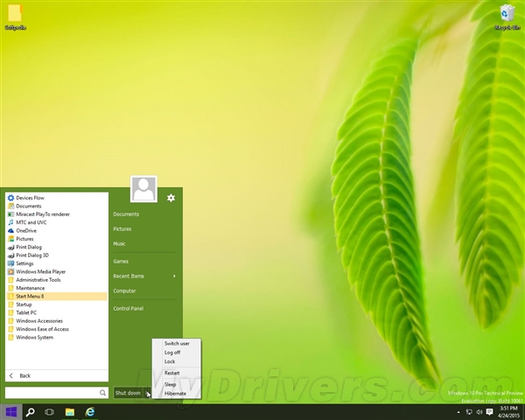Launch Internet Explorer from the taskbar
525x420 pixels.
coord(90,412)
